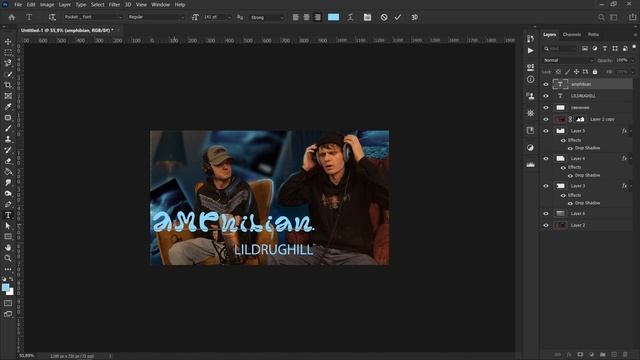This screenshot has width=640, height=360.
Task: Select the Eraser tool
Action: click(x=8, y=161)
